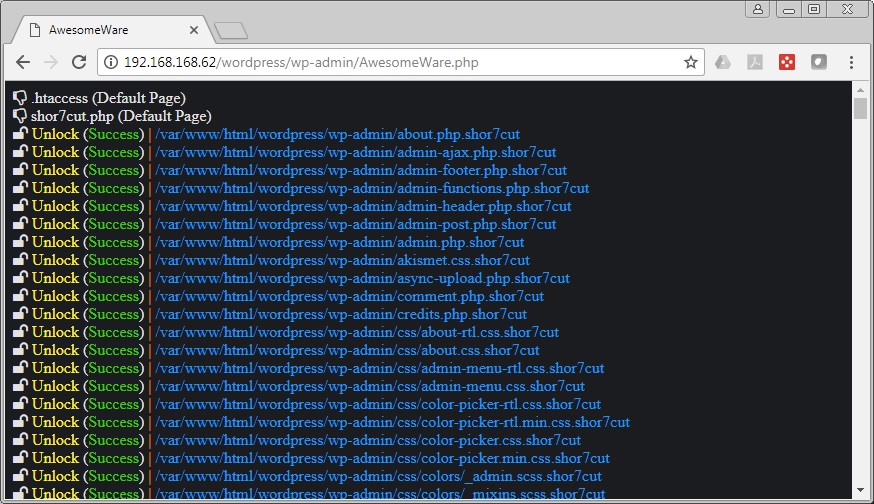Click the unlock icon for css/about.css.shor7cut
The width and height of the screenshot is (874, 504).
pyautogui.click(x=21, y=349)
